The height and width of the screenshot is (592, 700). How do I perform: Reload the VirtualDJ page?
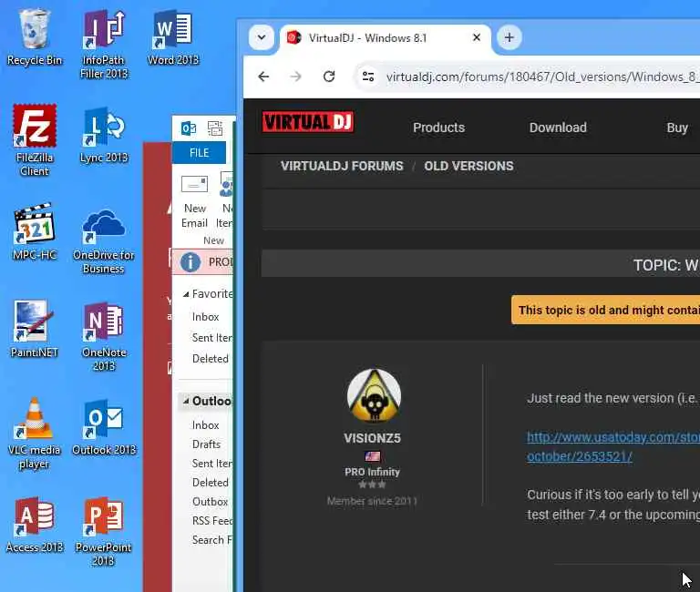pyautogui.click(x=329, y=77)
